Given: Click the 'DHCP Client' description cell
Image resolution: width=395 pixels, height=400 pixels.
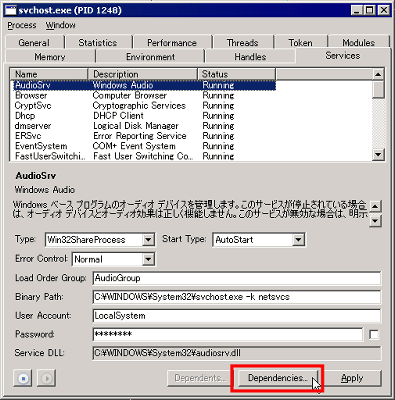Looking at the screenshot, I should click(x=118, y=116).
